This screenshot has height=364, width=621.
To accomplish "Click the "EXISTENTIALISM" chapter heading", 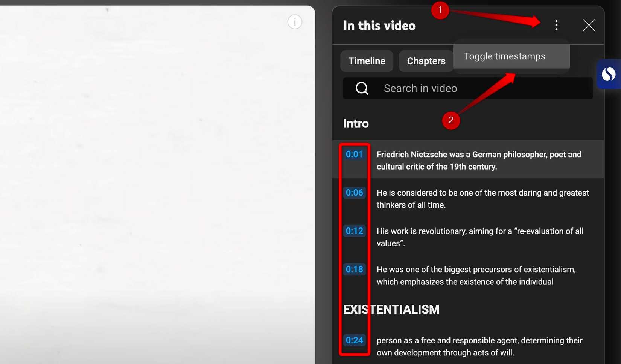I will click(x=391, y=309).
